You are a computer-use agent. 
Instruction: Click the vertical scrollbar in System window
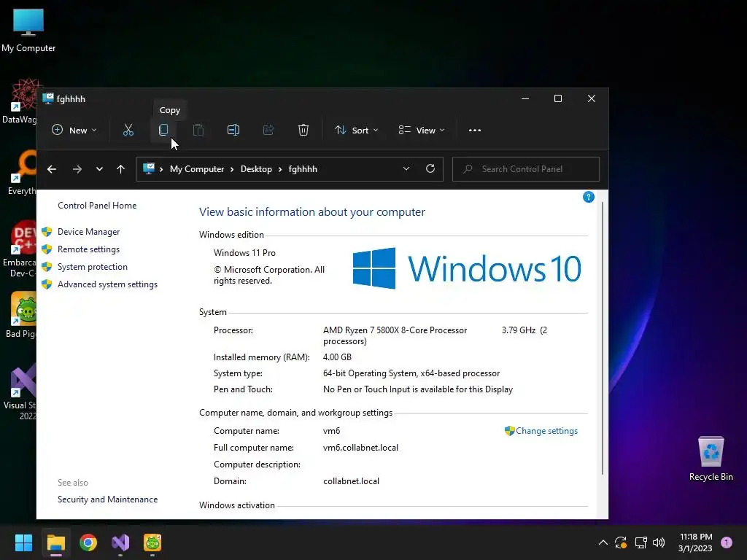[x=603, y=338]
